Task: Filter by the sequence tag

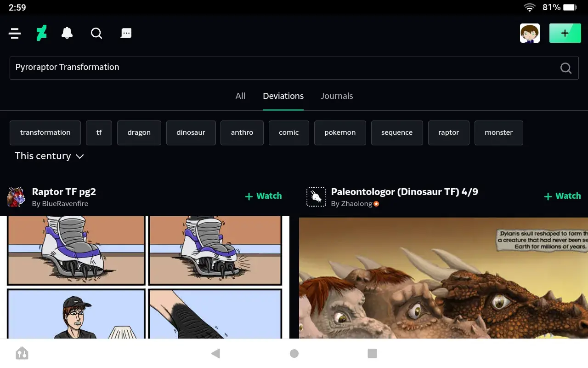Action: point(397,132)
